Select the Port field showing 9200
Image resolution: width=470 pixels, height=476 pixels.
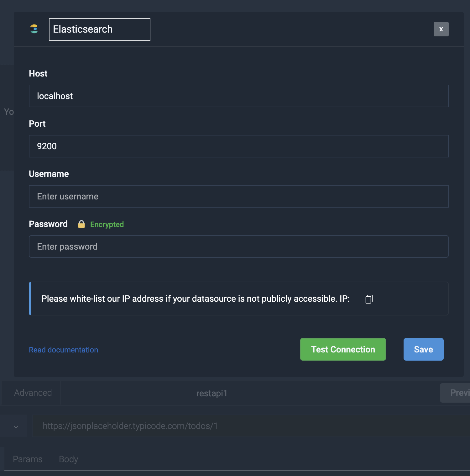[x=238, y=146]
